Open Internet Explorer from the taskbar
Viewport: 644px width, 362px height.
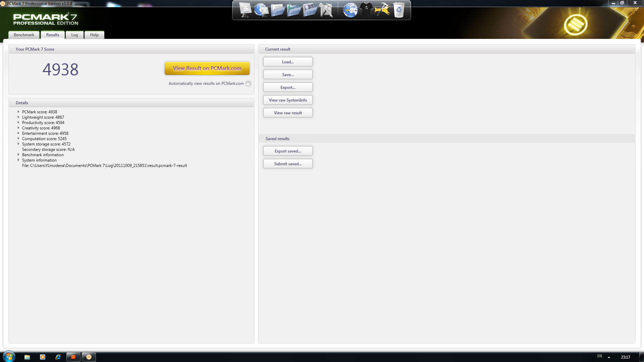coord(58,357)
